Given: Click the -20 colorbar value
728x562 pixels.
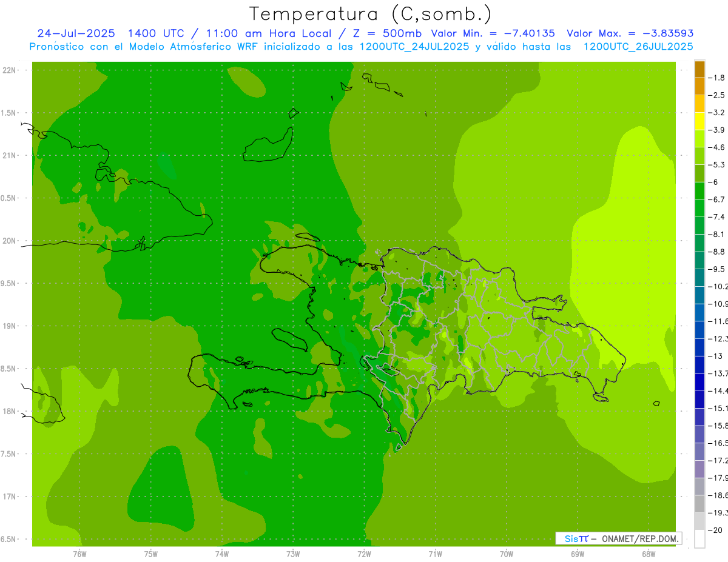Looking at the screenshot, I should [x=715, y=530].
